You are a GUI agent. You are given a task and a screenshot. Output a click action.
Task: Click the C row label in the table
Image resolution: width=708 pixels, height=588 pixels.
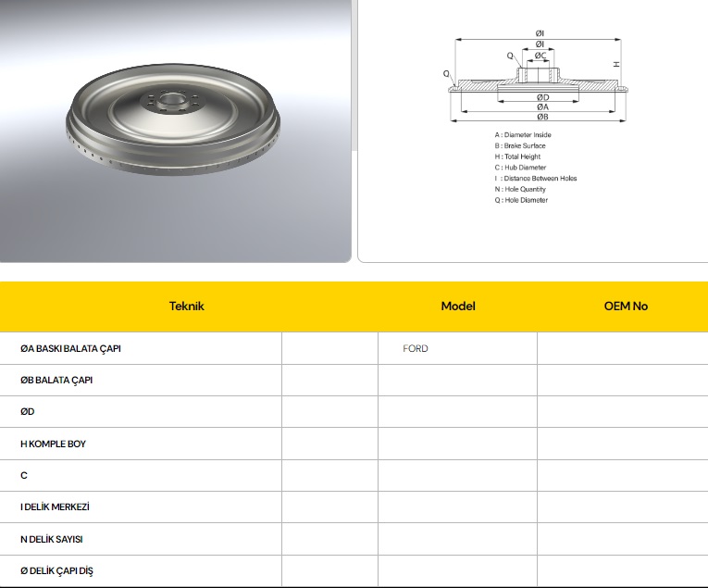tap(24, 476)
